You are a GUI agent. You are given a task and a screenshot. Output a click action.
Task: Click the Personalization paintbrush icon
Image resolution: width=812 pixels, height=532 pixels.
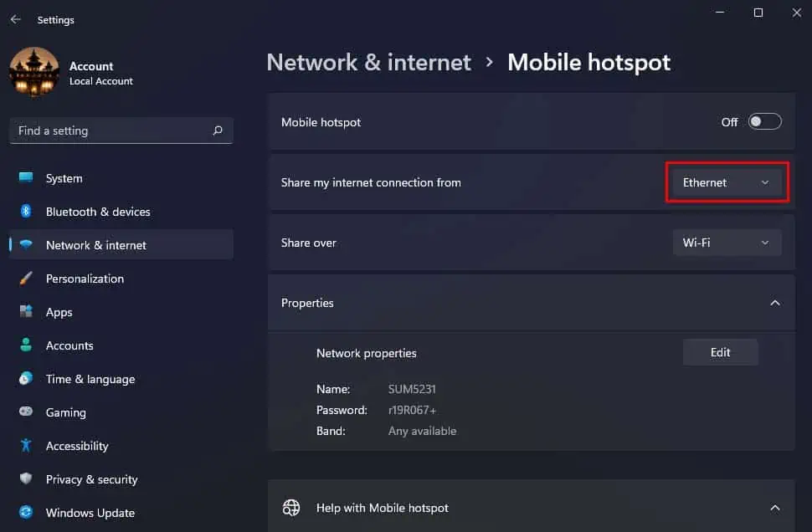click(26, 279)
